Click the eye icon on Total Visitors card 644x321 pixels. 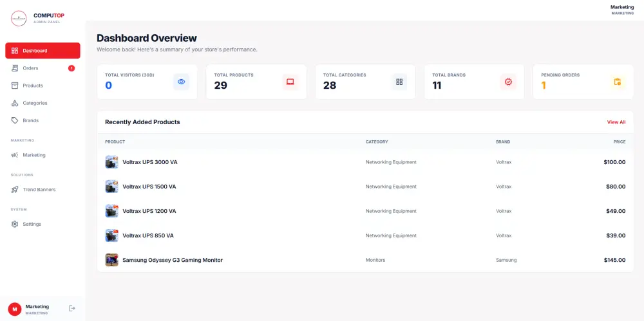point(181,82)
